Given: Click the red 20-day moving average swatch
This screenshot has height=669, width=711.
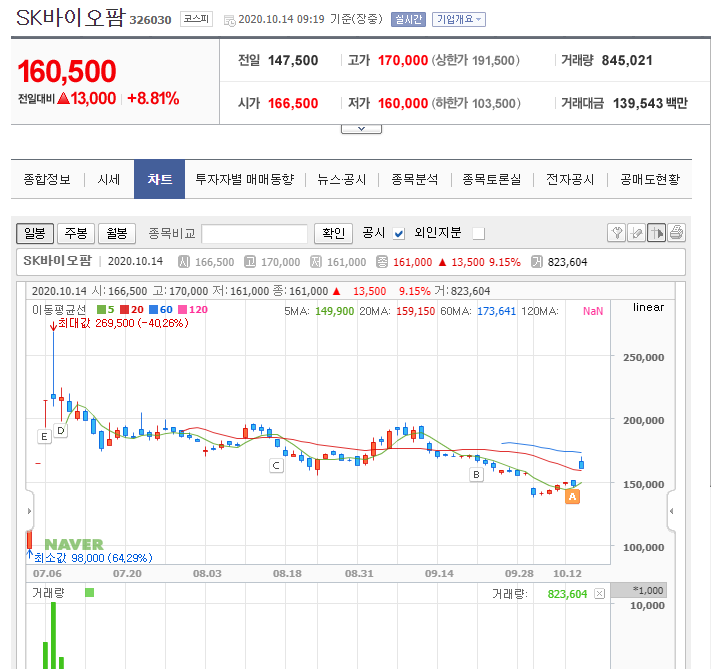Looking at the screenshot, I should coord(124,309).
